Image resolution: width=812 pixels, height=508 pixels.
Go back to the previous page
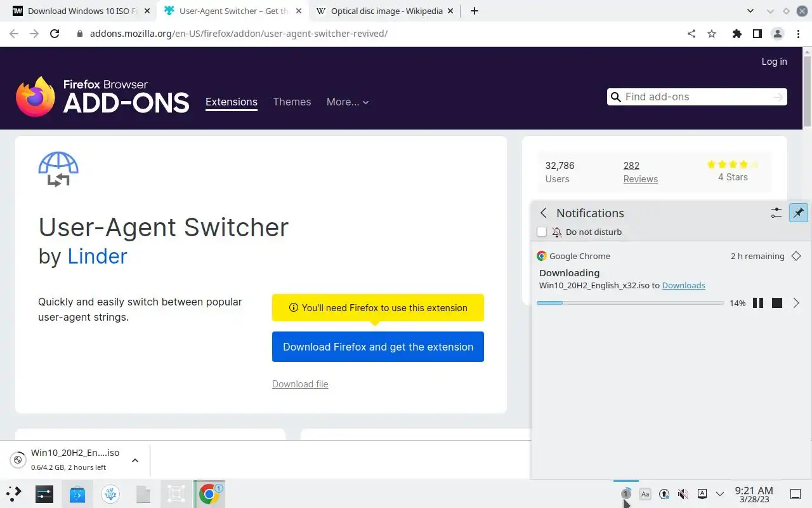click(x=14, y=34)
